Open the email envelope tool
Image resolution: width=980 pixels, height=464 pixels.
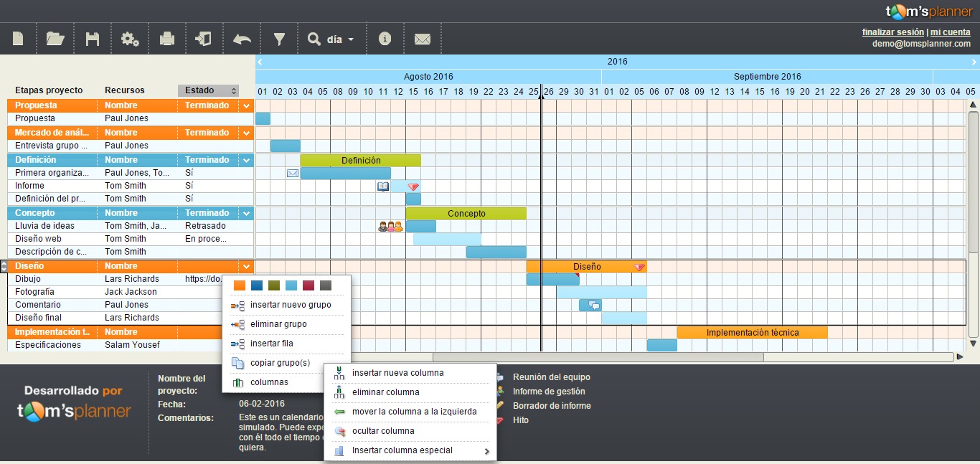pyautogui.click(x=423, y=39)
